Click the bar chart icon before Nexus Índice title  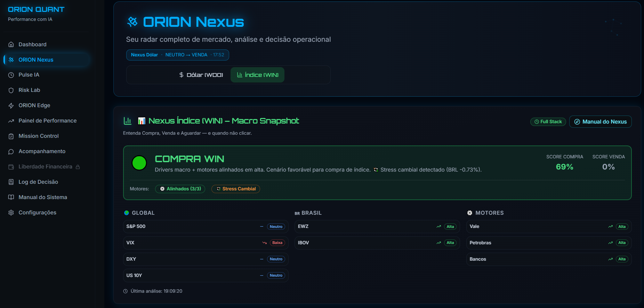(127, 121)
